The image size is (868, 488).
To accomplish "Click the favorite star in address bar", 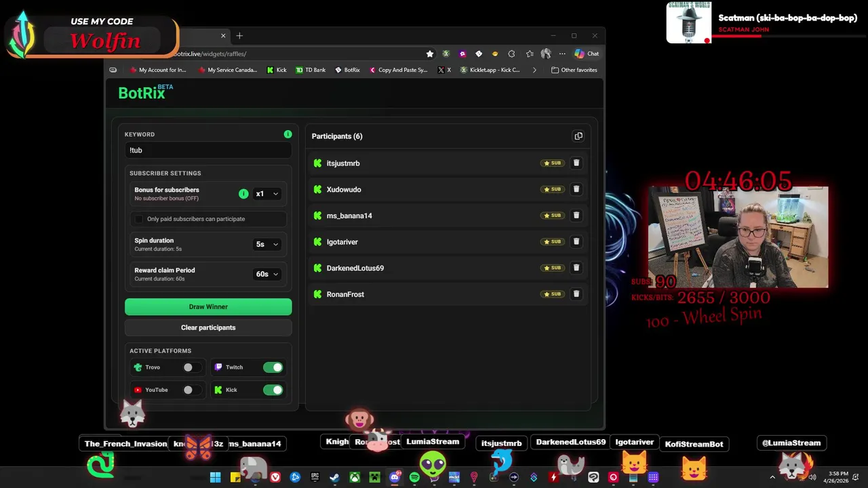I will click(429, 54).
